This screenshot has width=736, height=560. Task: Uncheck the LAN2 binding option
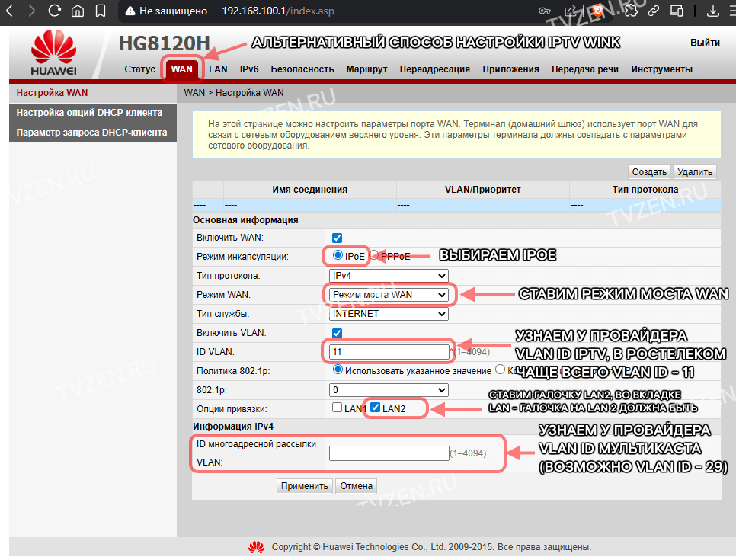point(375,408)
